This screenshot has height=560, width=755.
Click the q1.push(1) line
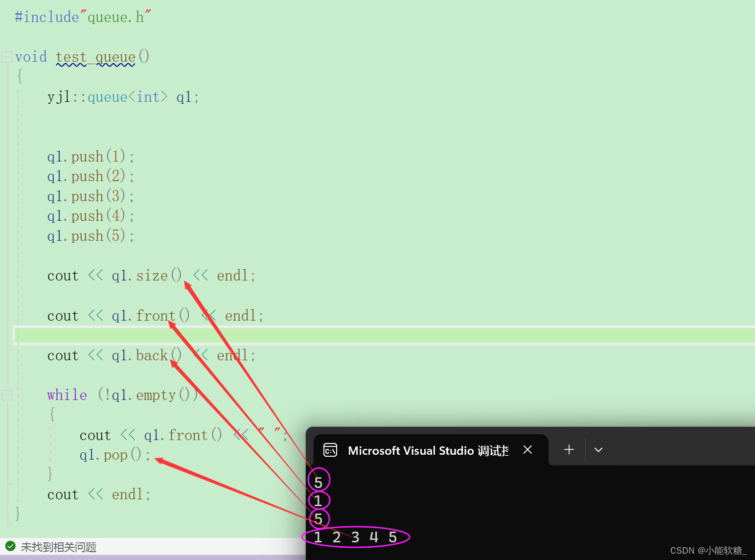click(91, 157)
